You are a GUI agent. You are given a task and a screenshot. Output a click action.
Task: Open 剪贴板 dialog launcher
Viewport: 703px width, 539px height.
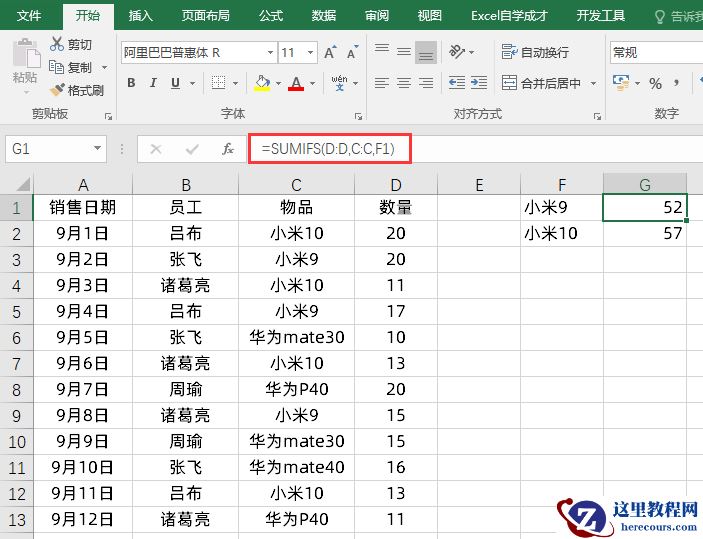coord(108,116)
